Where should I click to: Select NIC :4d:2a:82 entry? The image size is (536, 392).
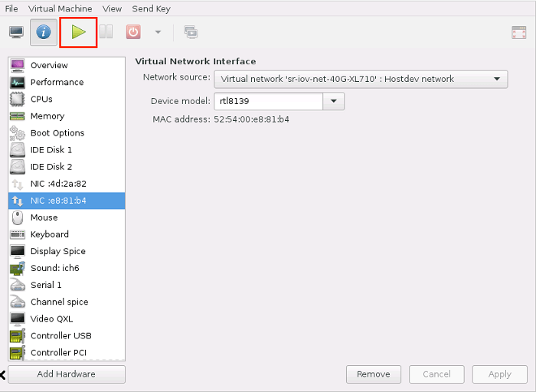67,184
